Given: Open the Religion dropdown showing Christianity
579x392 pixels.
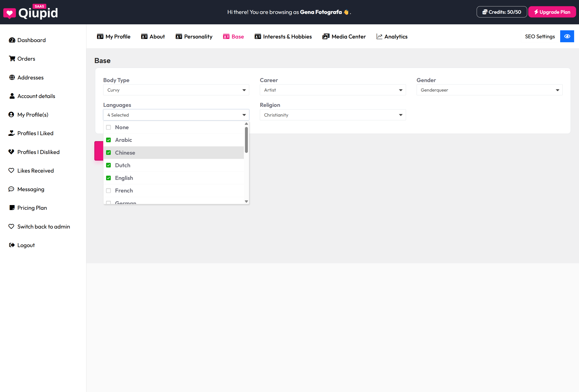Looking at the screenshot, I should click(333, 115).
